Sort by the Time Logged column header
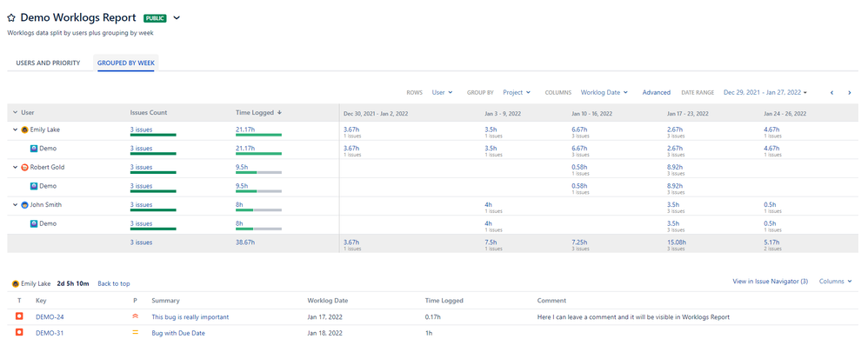 click(258, 112)
